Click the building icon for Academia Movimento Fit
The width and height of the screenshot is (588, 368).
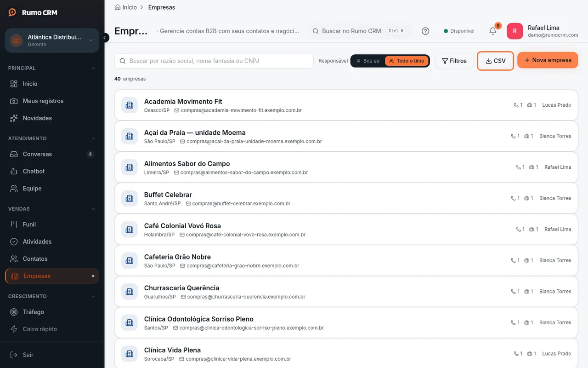point(130,105)
